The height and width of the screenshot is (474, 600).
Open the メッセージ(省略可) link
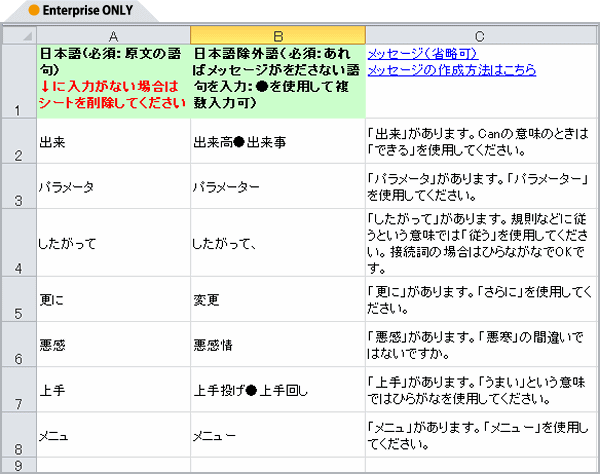pyautogui.click(x=422, y=54)
